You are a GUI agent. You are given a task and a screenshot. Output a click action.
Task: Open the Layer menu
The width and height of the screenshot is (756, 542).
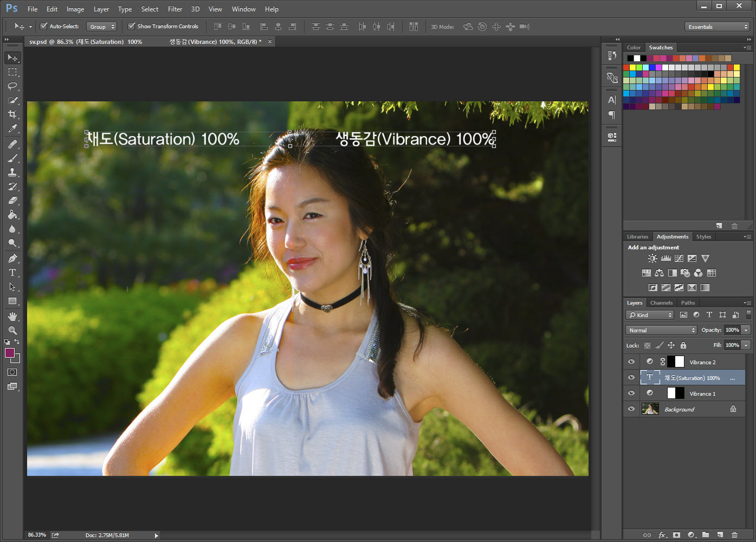click(x=101, y=9)
